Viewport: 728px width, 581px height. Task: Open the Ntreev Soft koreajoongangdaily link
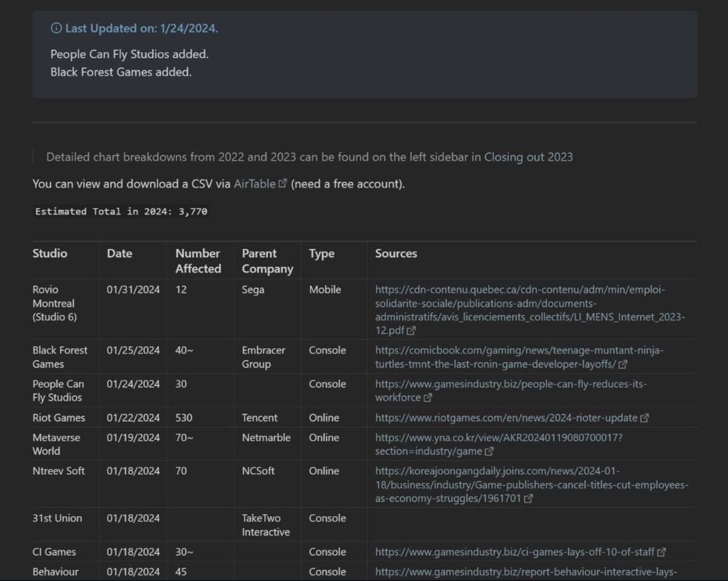531,485
